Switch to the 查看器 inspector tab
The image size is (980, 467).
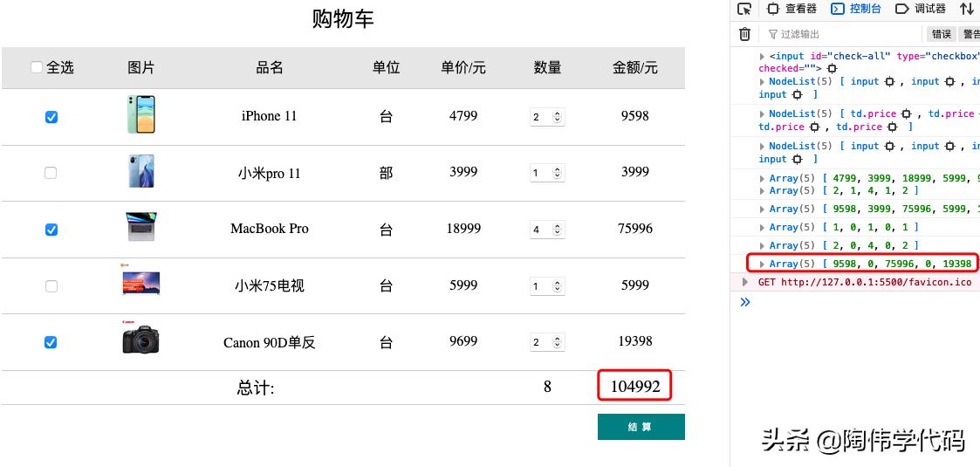792,9
